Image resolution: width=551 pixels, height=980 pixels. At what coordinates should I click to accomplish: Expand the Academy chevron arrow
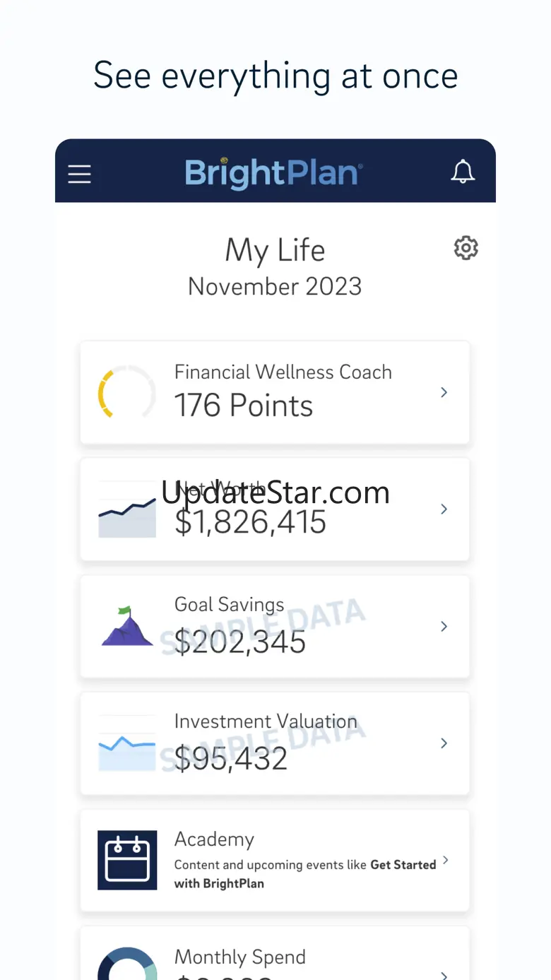pyautogui.click(x=446, y=860)
